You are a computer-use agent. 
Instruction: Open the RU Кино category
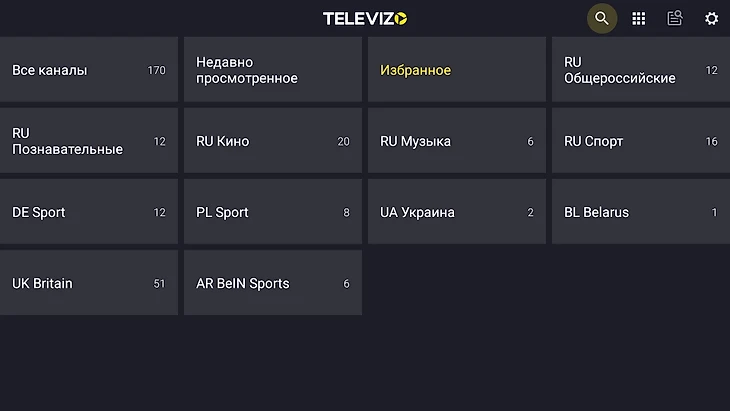tap(272, 141)
